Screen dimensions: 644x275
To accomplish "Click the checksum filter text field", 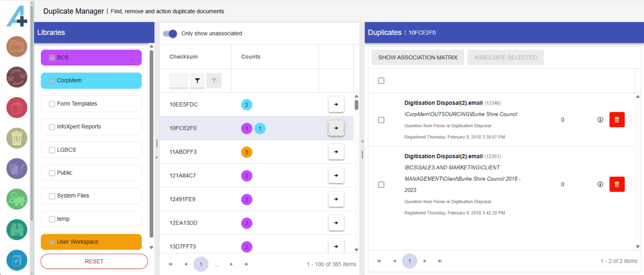I will tap(179, 81).
